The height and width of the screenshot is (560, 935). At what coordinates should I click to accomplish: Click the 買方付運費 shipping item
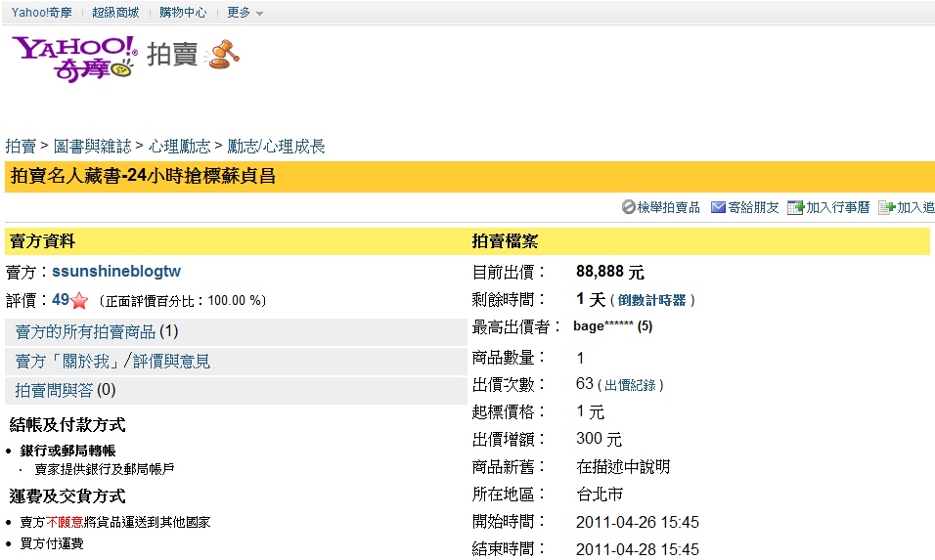(x=52, y=543)
